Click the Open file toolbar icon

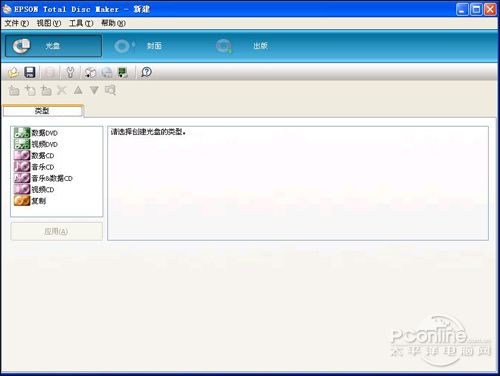pyautogui.click(x=13, y=72)
